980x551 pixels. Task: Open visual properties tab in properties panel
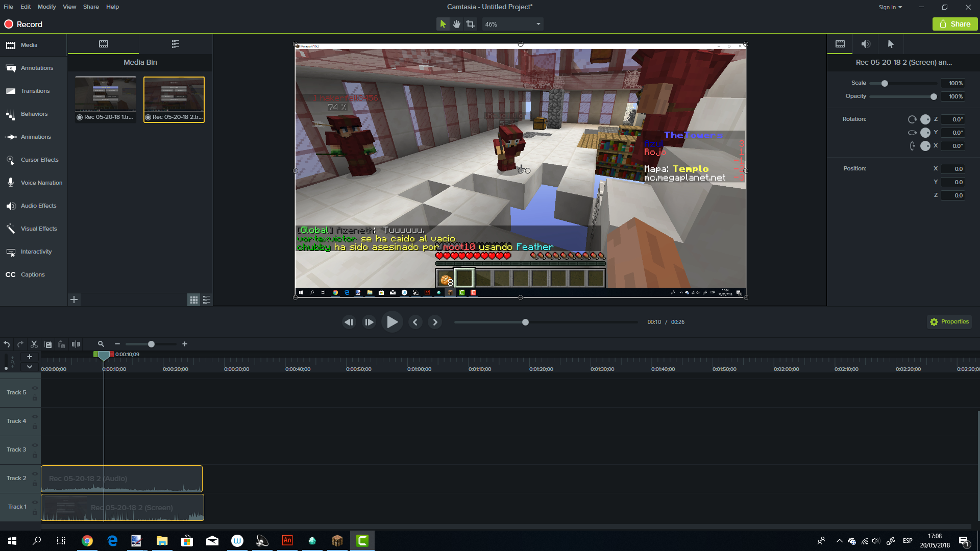(840, 44)
